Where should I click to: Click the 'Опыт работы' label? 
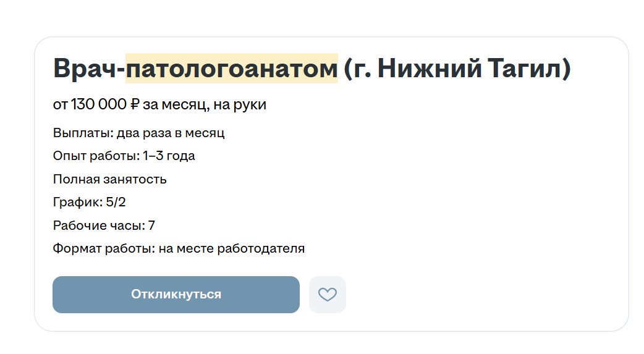(x=96, y=156)
